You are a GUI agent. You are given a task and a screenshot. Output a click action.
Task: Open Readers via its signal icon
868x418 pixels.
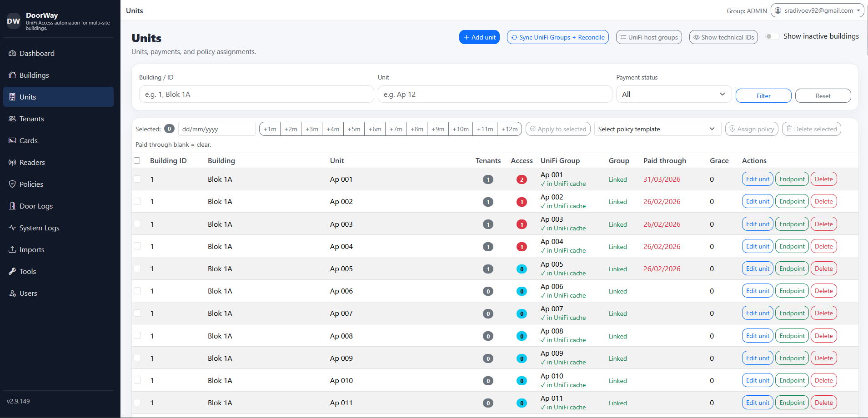coord(12,163)
